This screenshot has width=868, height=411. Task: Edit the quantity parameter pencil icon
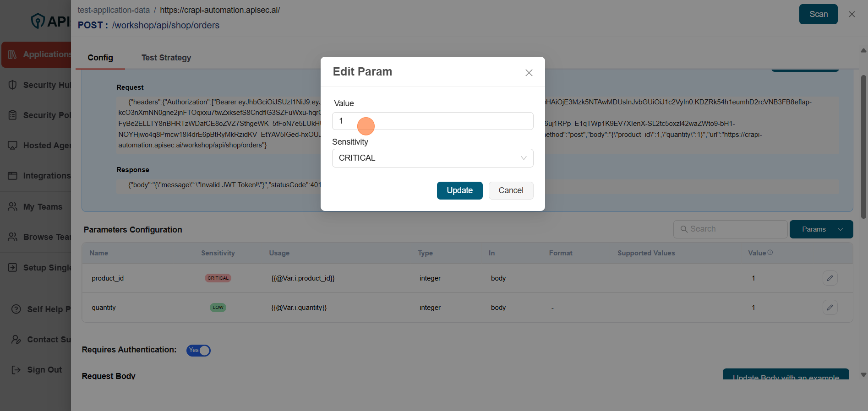point(830,308)
